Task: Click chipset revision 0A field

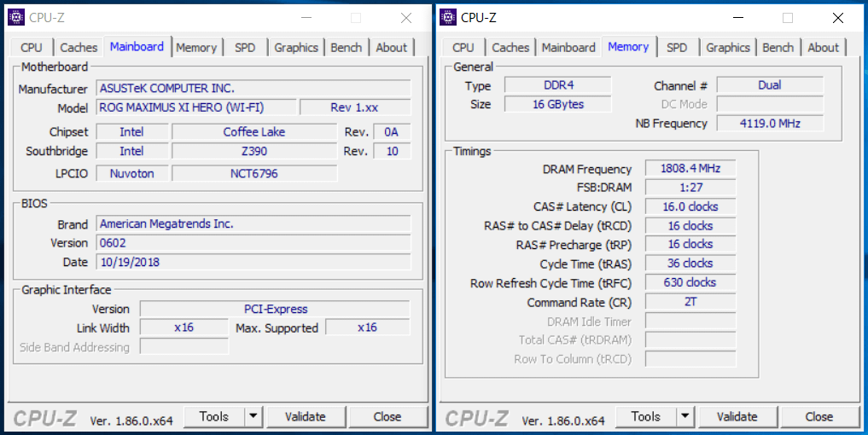Action: click(392, 131)
